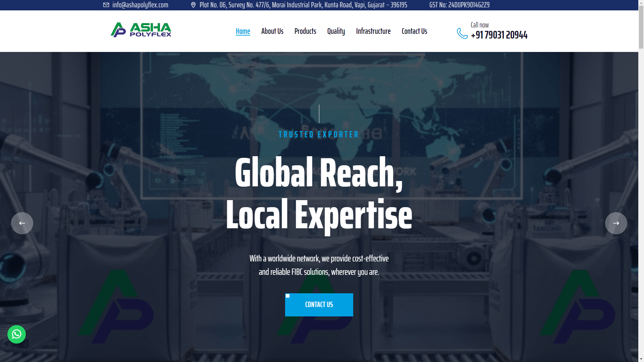The height and width of the screenshot is (362, 644).
Task: Advance slider with right arrow button
Action: [x=616, y=223]
